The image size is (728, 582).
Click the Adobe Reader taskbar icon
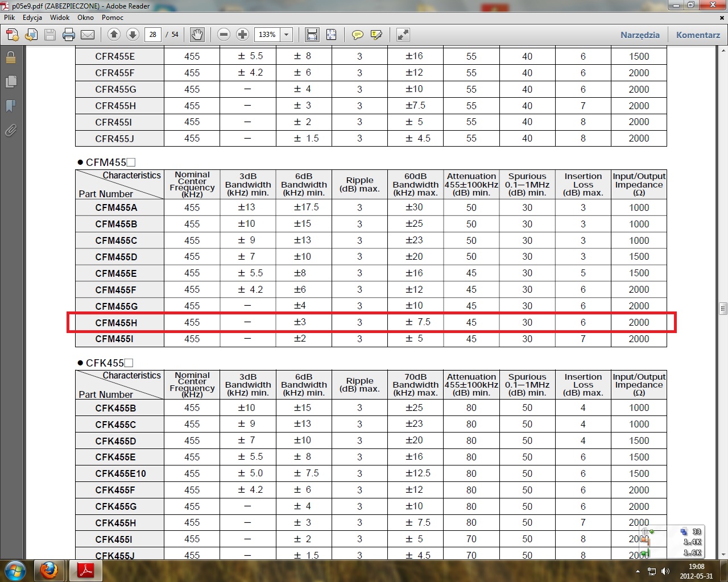pos(85,570)
